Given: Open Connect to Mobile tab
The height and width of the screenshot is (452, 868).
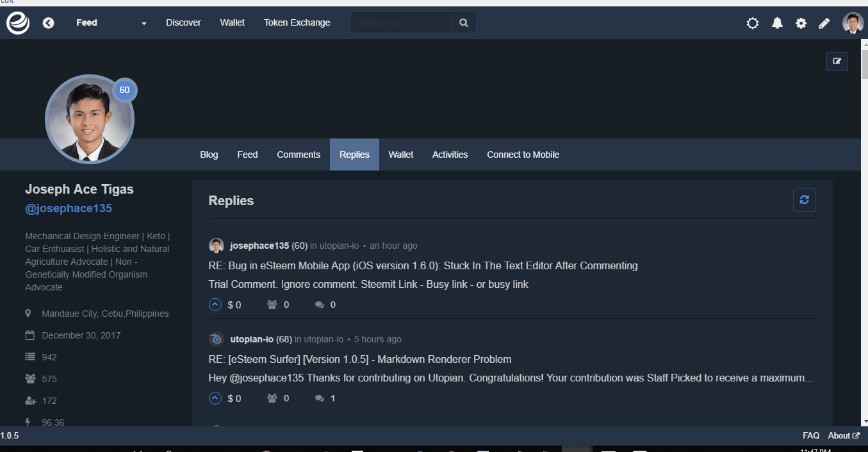Looking at the screenshot, I should point(523,155).
